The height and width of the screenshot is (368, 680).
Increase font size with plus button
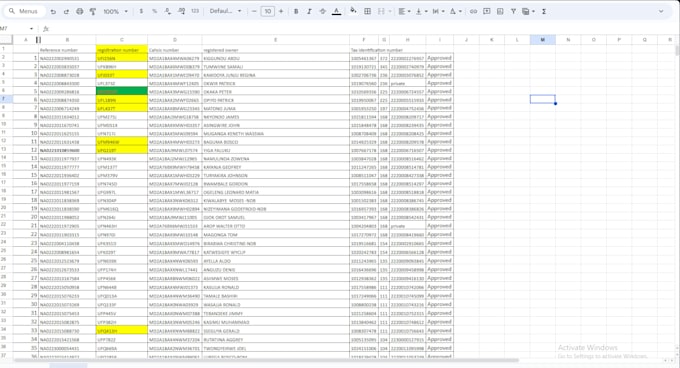(281, 11)
